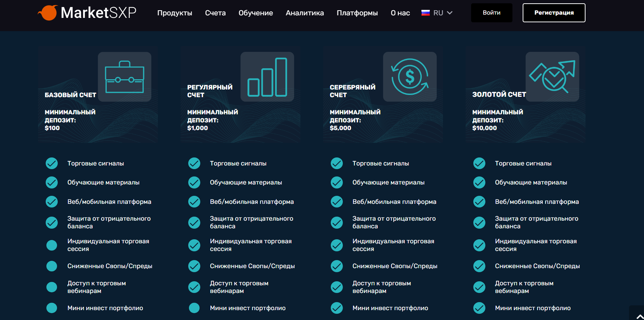The image size is (644, 320).
Task: Click Мини инвест портфолио checkmark in Золотой column
Action: click(x=479, y=308)
